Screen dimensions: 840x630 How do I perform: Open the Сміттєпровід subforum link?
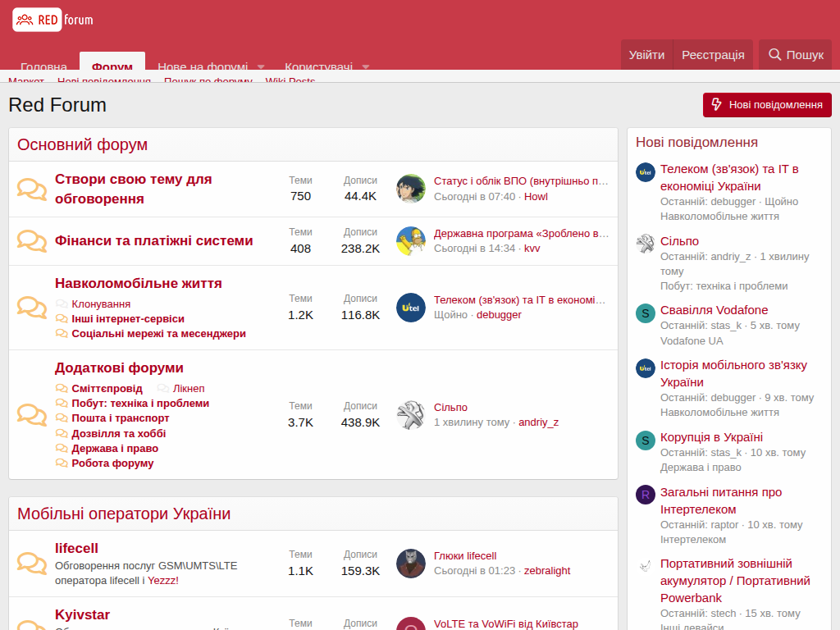[x=107, y=389]
